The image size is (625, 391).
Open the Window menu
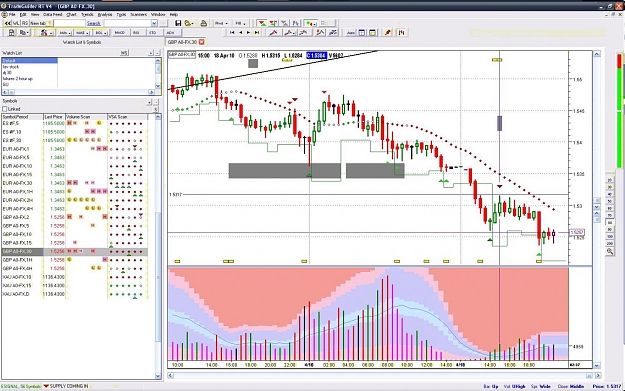(x=158, y=15)
